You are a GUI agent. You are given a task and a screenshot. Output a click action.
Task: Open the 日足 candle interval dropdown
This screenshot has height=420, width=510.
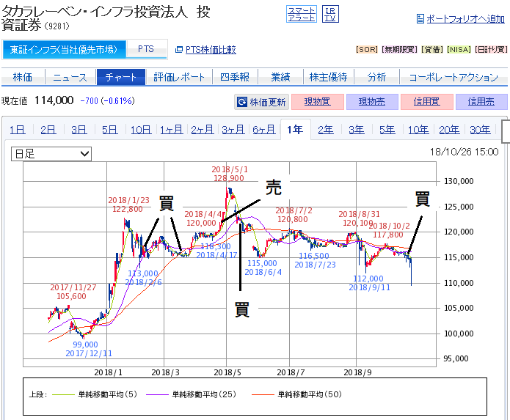[x=51, y=154]
